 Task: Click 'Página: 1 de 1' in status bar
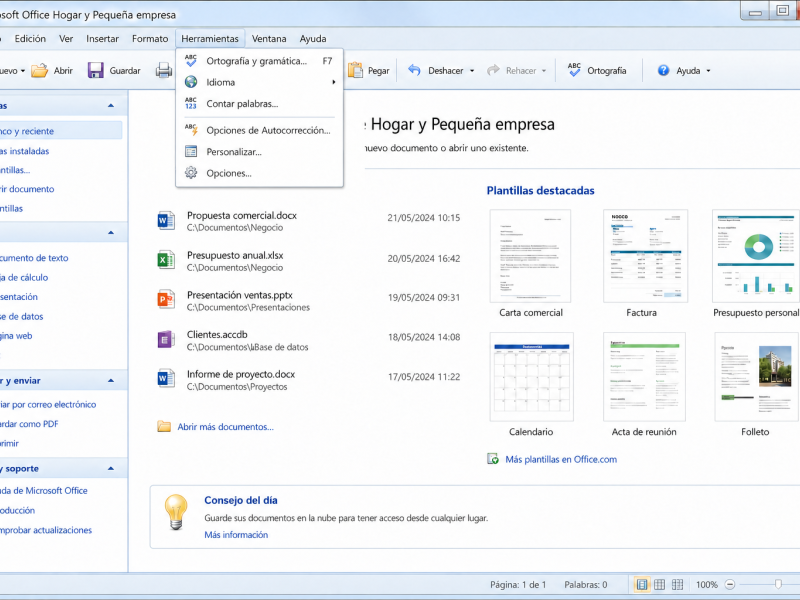pos(518,585)
